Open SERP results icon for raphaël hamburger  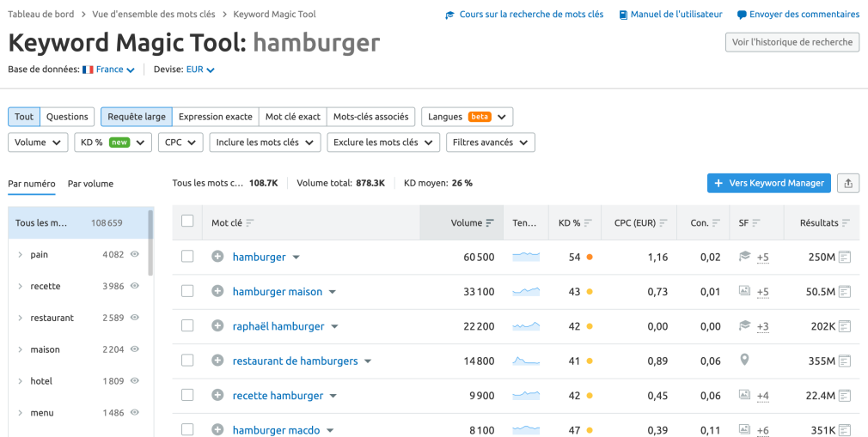pos(844,326)
